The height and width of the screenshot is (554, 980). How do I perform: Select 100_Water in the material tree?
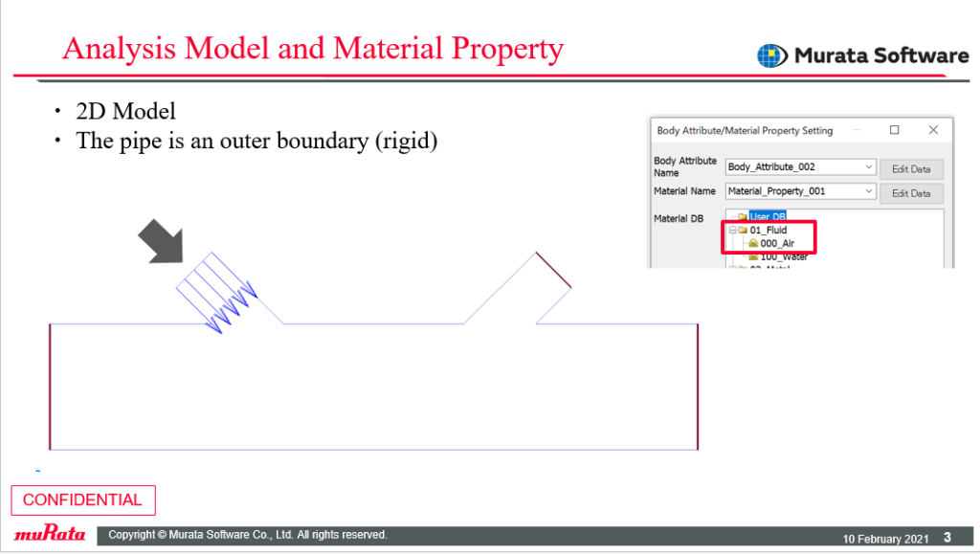click(x=784, y=256)
